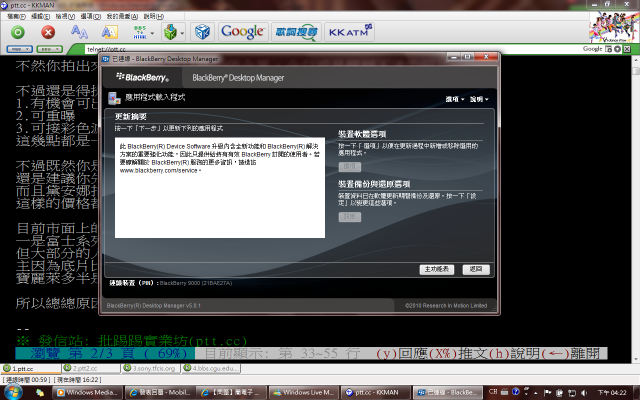Switch to the 3.sony.tfcis.org tab
This screenshot has height=400, width=640.
point(151,369)
